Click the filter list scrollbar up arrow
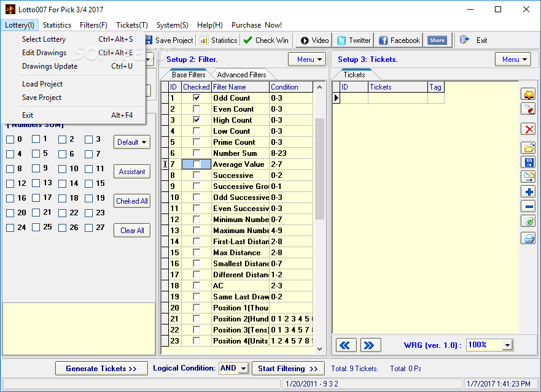 319,87
